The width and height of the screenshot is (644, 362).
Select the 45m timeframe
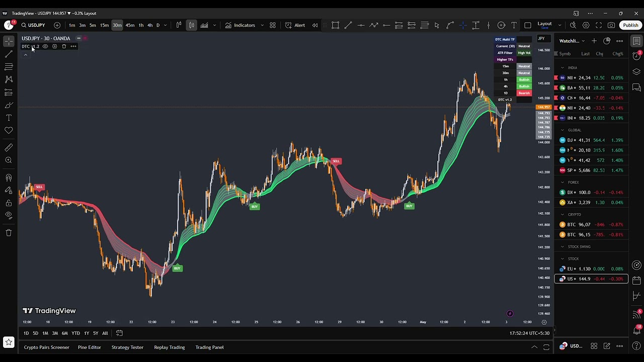[x=130, y=25]
